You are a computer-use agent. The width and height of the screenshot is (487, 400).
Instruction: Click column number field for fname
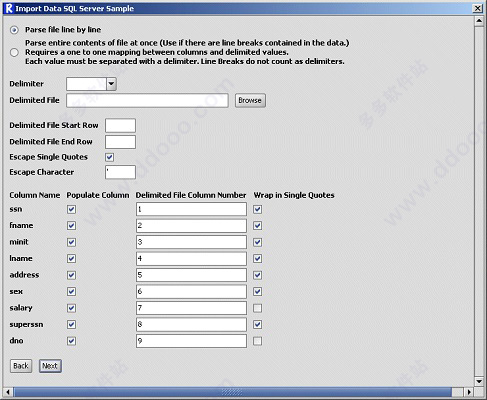(191, 226)
